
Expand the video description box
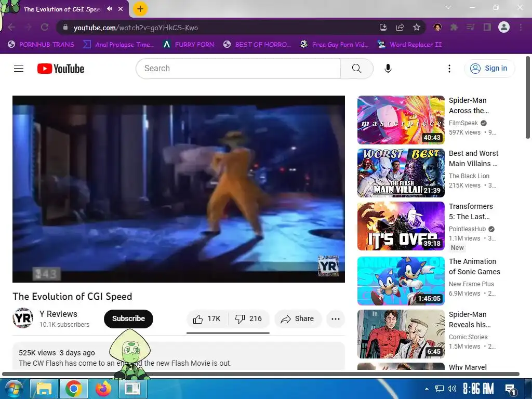(179, 356)
